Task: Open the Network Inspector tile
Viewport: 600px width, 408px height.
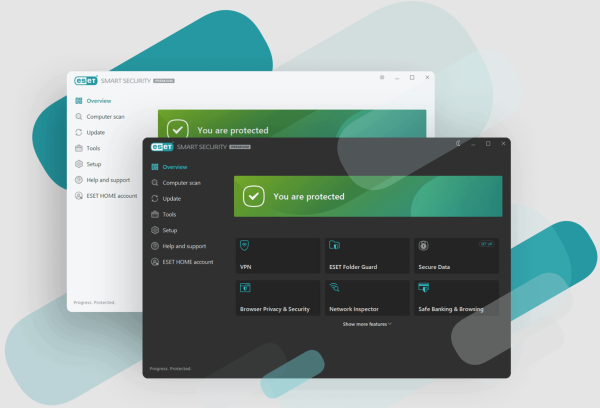Action: pos(367,298)
